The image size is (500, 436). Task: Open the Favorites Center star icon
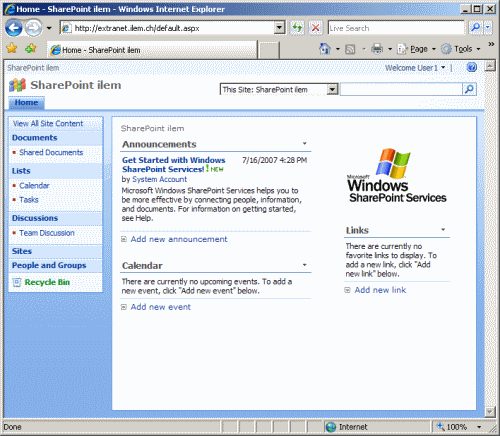coord(12,49)
